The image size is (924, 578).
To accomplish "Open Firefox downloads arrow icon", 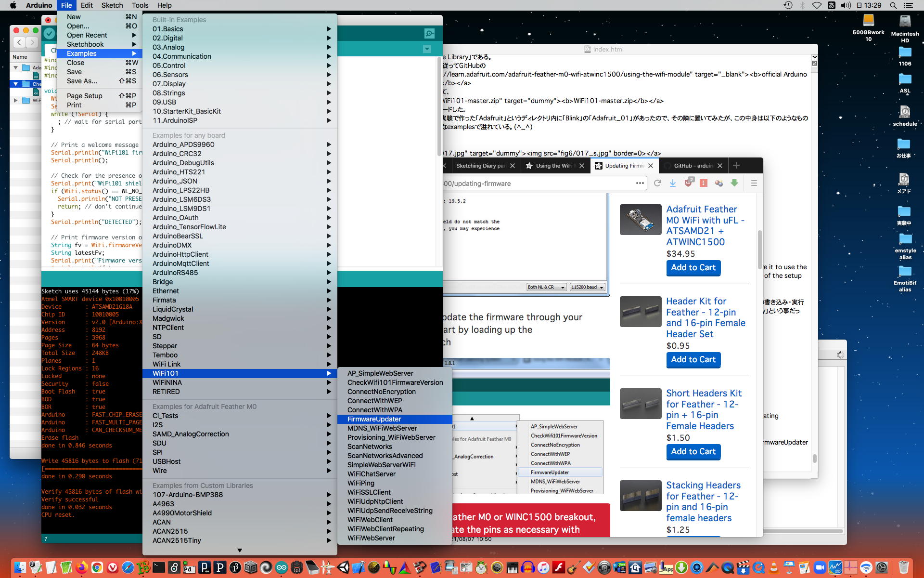I will point(673,183).
